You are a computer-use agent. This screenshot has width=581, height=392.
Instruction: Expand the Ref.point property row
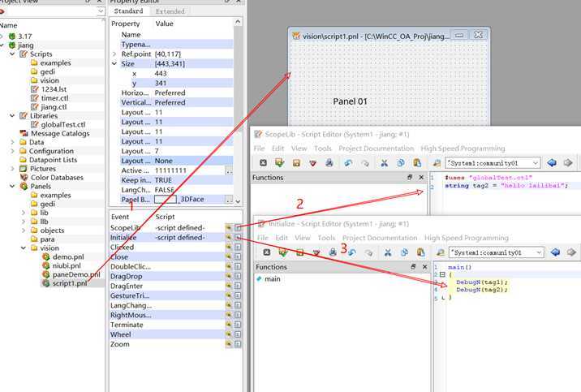[114, 54]
